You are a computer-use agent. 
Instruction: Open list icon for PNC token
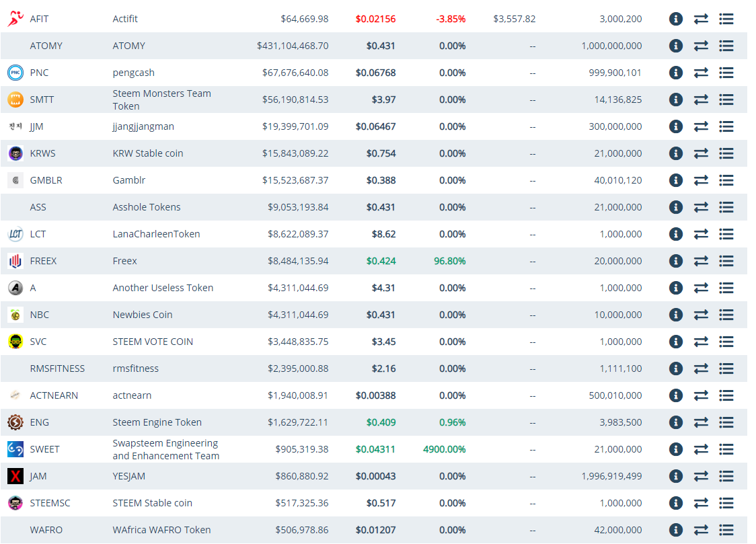click(726, 73)
